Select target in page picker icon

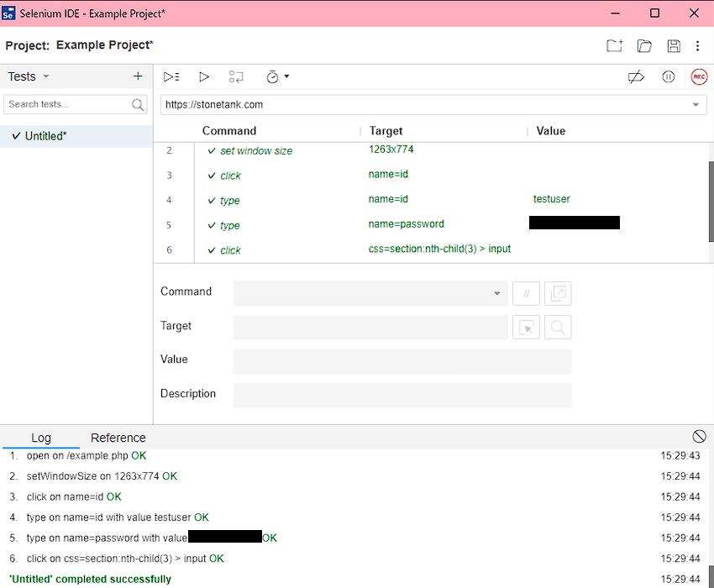click(x=526, y=327)
